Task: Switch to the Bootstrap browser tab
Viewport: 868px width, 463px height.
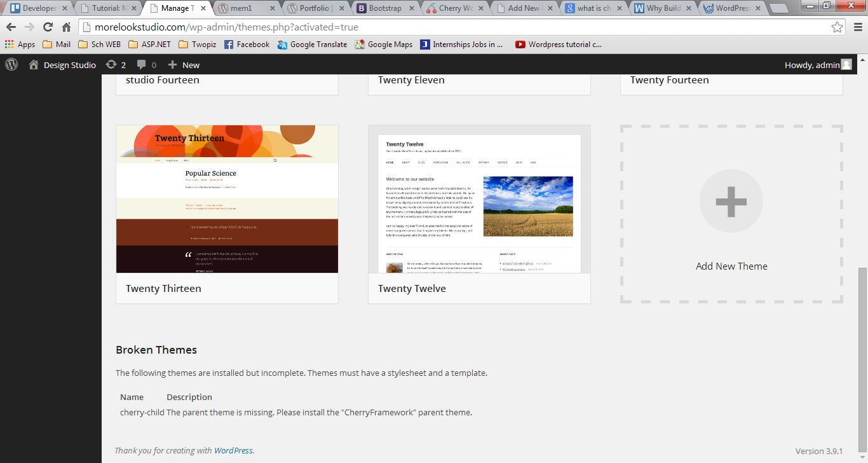Action: 386,8
